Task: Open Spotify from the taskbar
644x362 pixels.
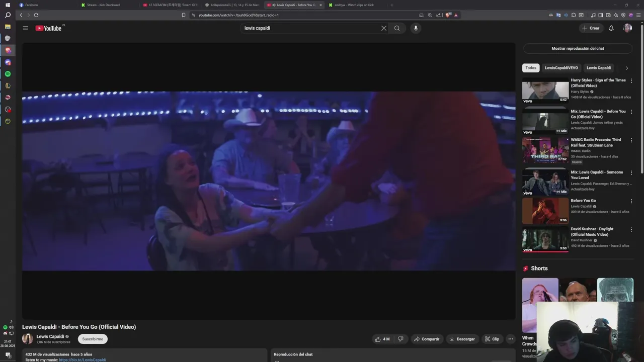Action: point(8,74)
